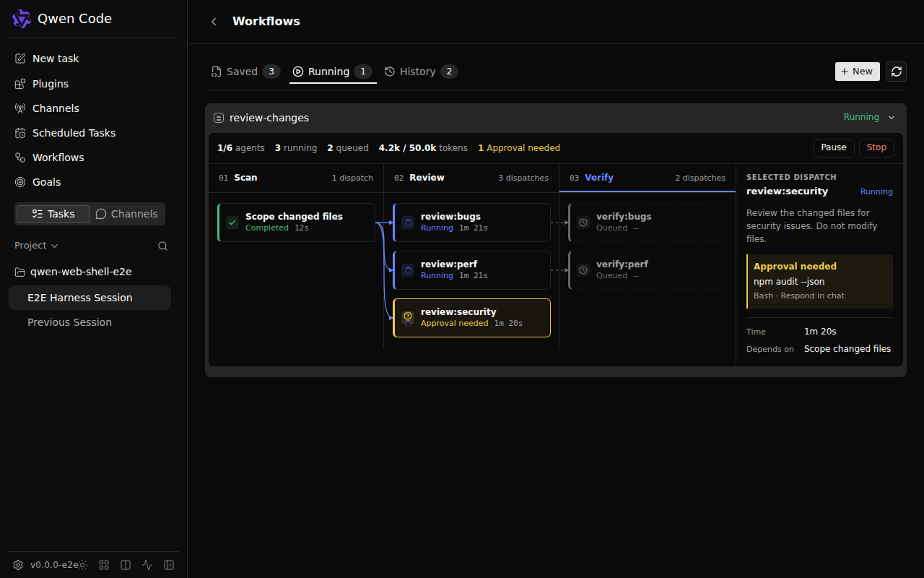
Task: Create a new workflow with New button
Action: coord(858,72)
